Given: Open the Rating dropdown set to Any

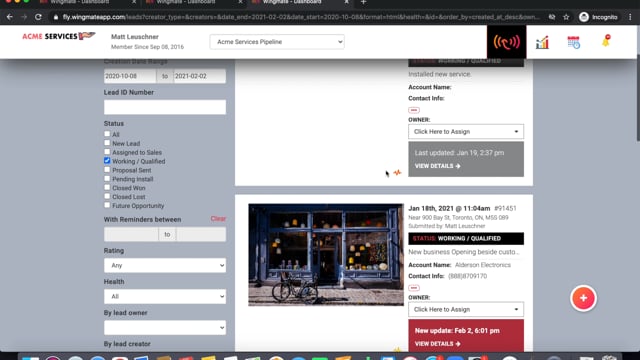Looking at the screenshot, I should [x=165, y=265].
